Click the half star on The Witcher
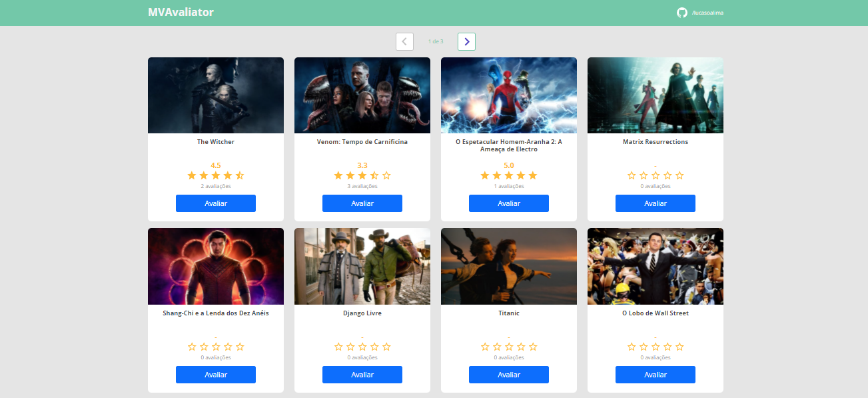 click(x=240, y=175)
